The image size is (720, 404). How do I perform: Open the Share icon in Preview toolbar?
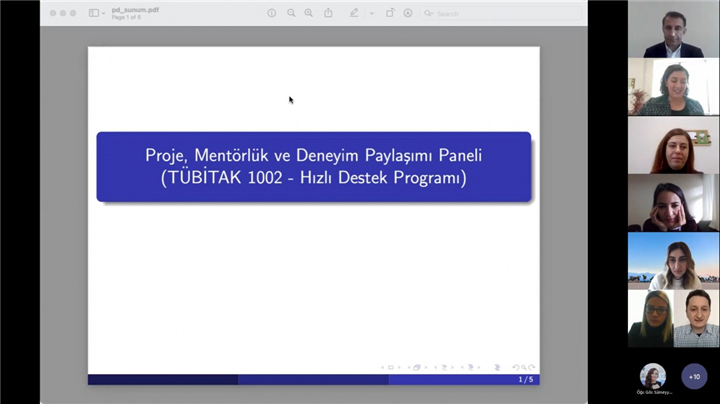328,13
